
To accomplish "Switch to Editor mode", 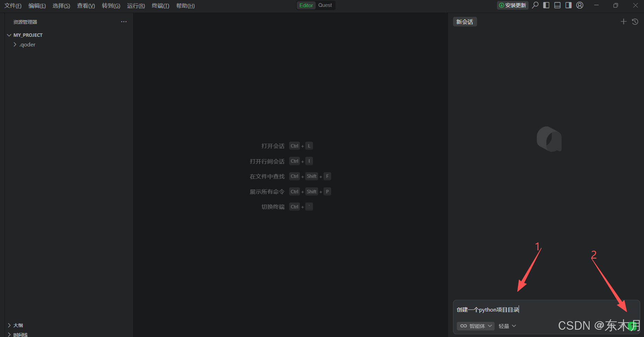I will [306, 5].
